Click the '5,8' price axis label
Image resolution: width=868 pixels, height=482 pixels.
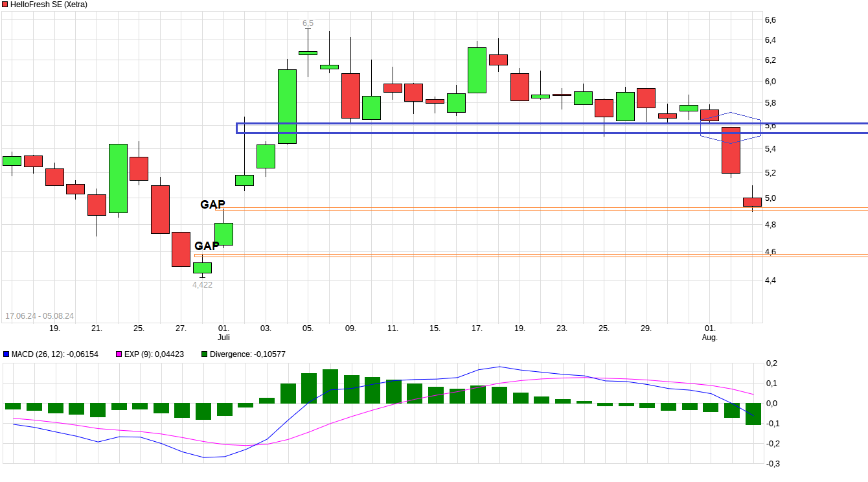click(x=770, y=103)
